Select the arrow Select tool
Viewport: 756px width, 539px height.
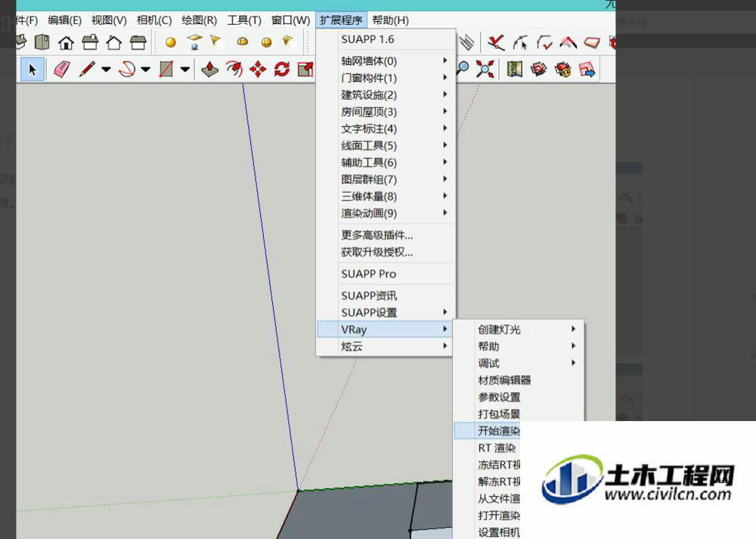33,70
